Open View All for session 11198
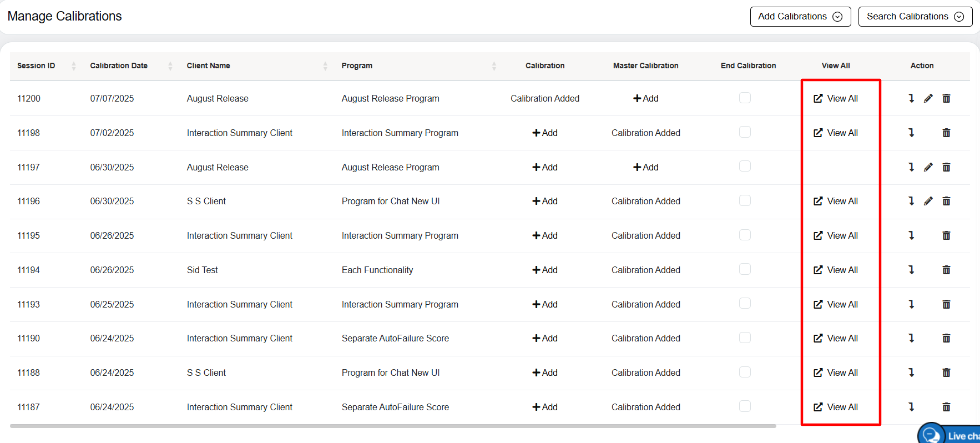The image size is (980, 443). click(x=836, y=133)
